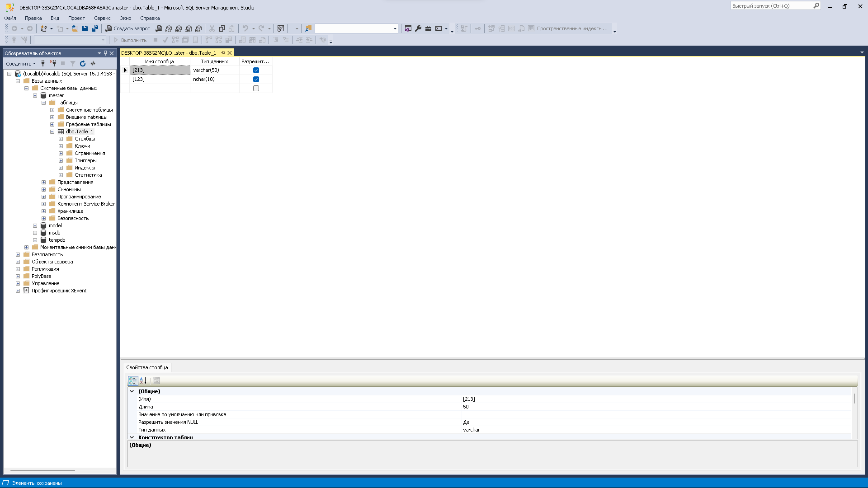
Task: Click the DAX query icon
Action: (198, 28)
